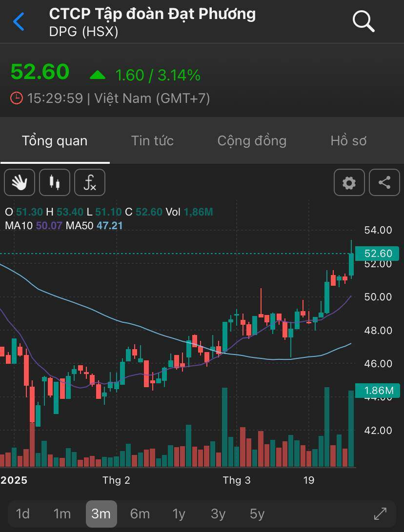Click the close price 52.60 in OHLC row
The height and width of the screenshot is (532, 404).
pyautogui.click(x=149, y=212)
